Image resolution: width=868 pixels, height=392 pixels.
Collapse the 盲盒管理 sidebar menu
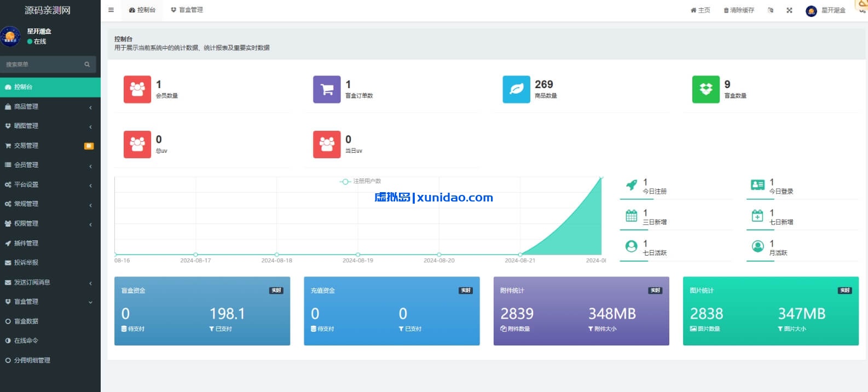[x=50, y=302]
